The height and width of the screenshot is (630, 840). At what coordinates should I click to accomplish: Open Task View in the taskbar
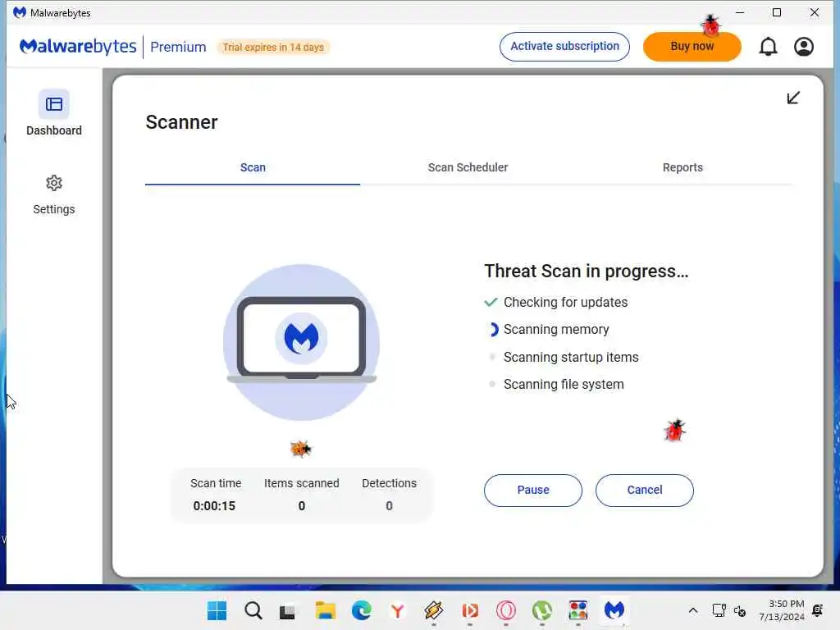pos(288,611)
